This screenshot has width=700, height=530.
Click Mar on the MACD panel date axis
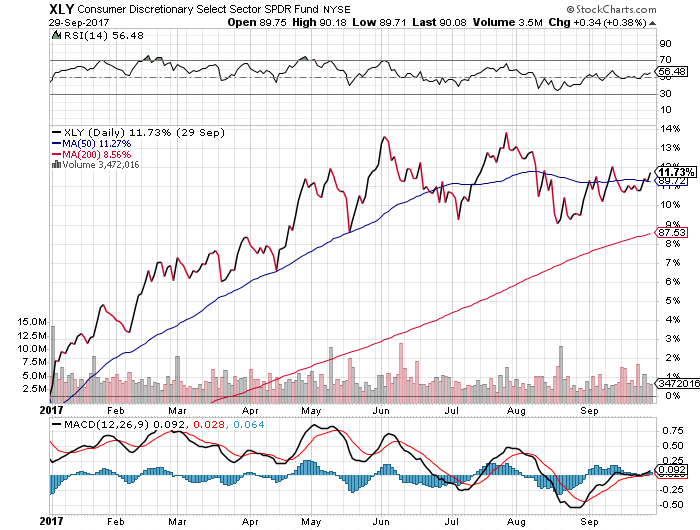(177, 522)
